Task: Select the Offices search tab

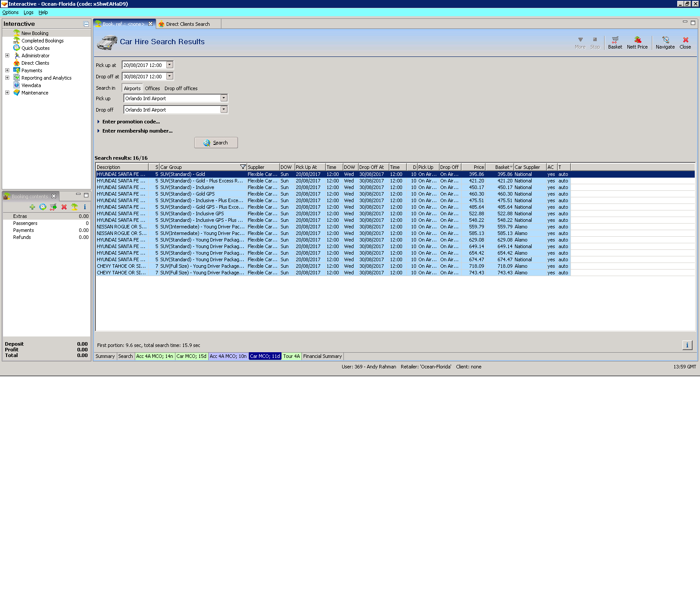Action: [152, 88]
